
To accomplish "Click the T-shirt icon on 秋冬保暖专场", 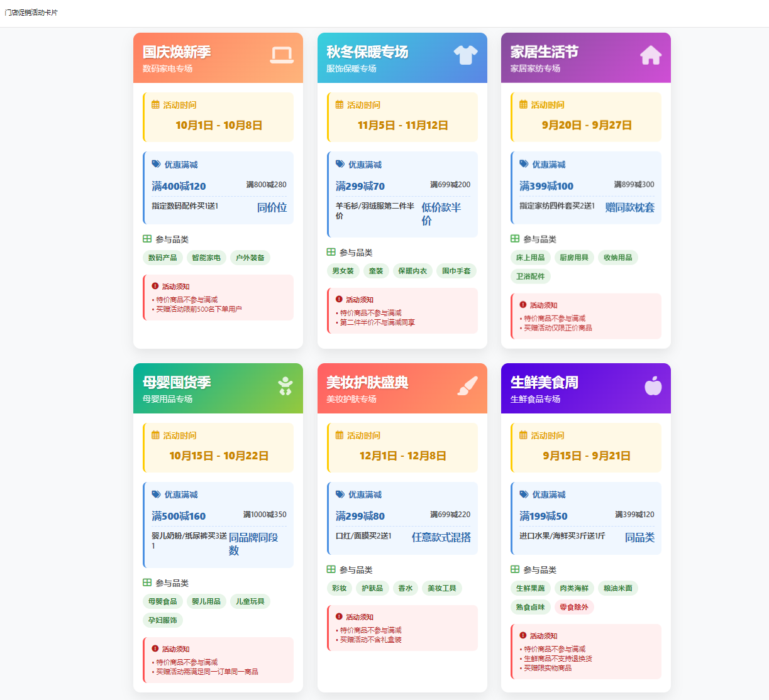I will (x=465, y=55).
